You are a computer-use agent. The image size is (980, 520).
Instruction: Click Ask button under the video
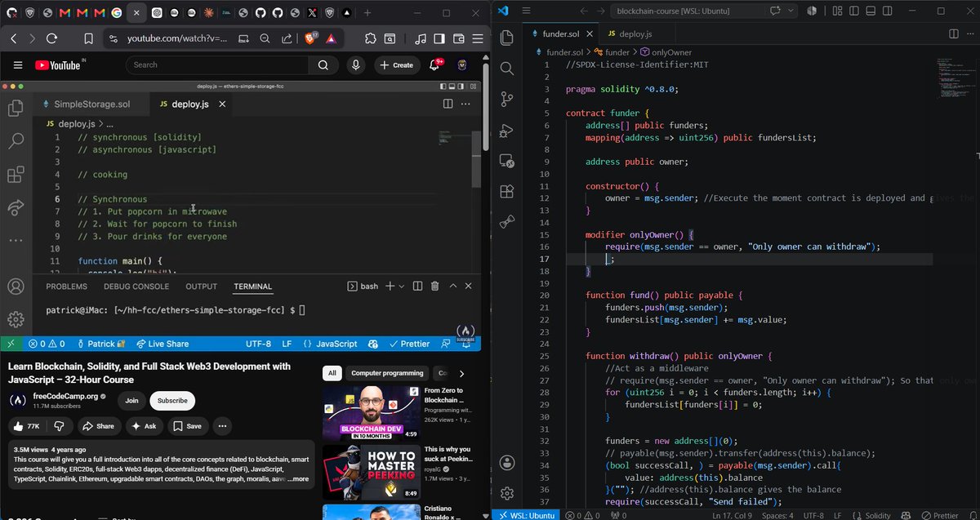click(144, 426)
